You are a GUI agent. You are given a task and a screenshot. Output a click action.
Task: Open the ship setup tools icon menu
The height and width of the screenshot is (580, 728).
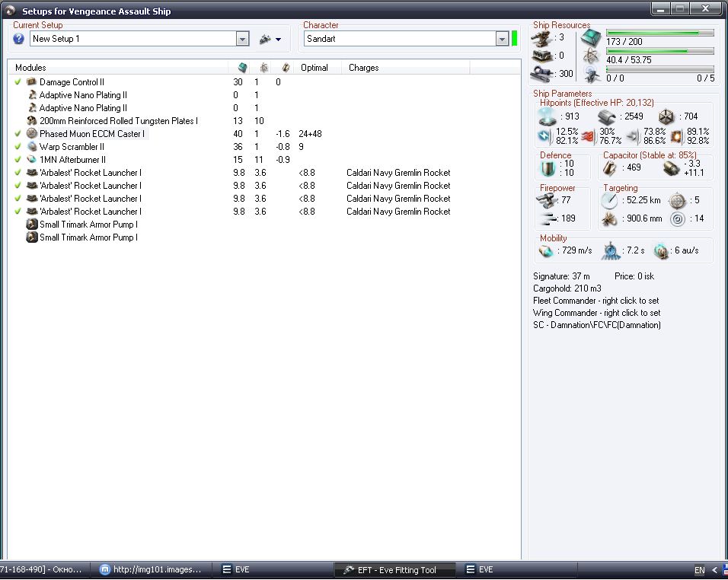point(265,39)
